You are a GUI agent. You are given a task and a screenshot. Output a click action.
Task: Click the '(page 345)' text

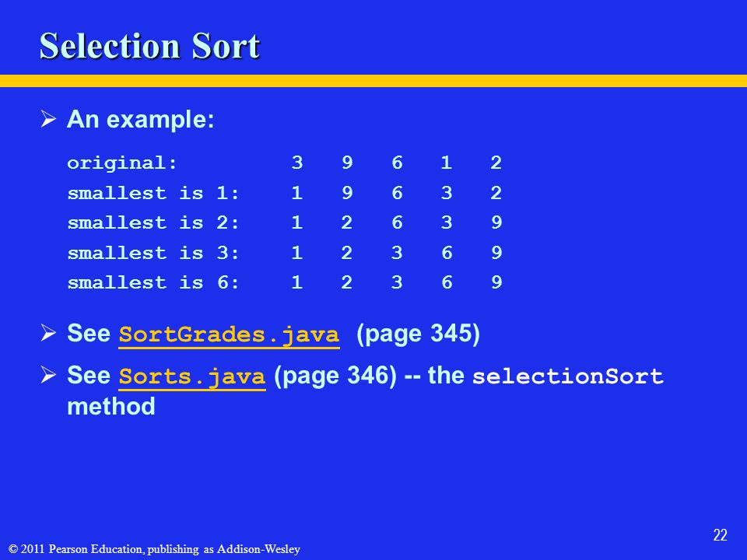418,334
